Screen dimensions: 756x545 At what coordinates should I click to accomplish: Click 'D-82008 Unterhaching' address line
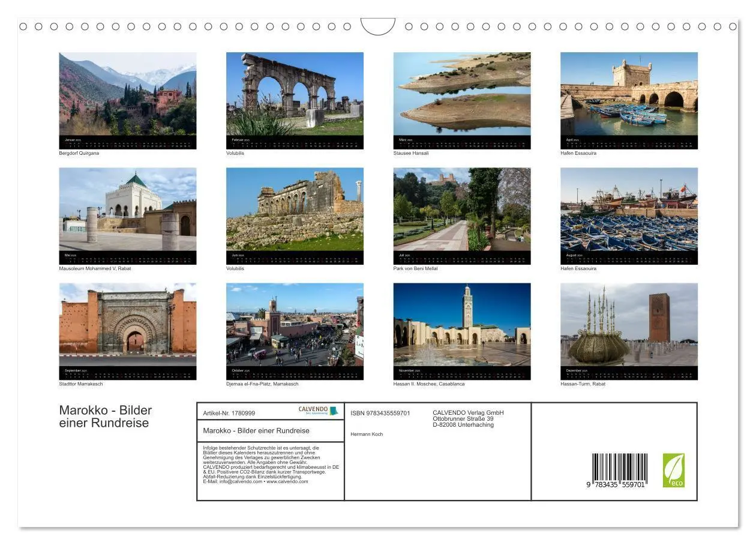point(463,424)
